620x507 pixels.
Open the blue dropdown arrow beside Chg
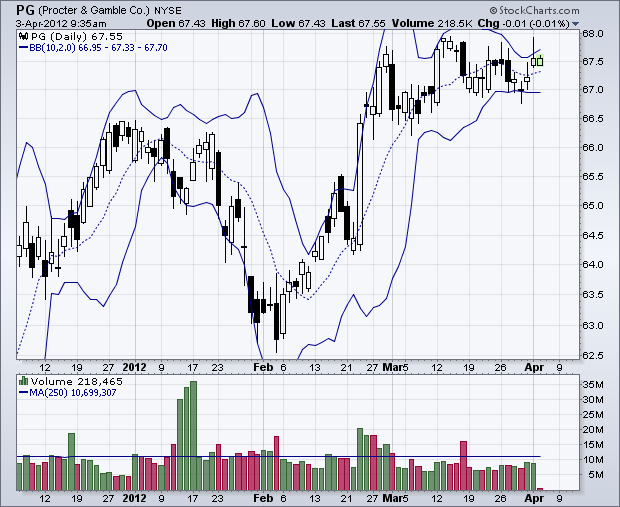(575, 24)
